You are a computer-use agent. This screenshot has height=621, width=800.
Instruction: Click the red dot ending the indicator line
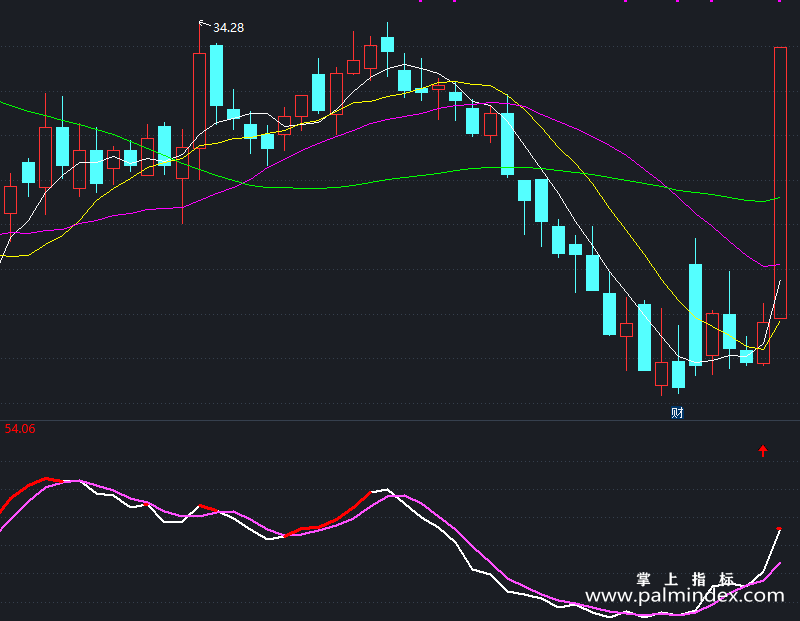(779, 529)
